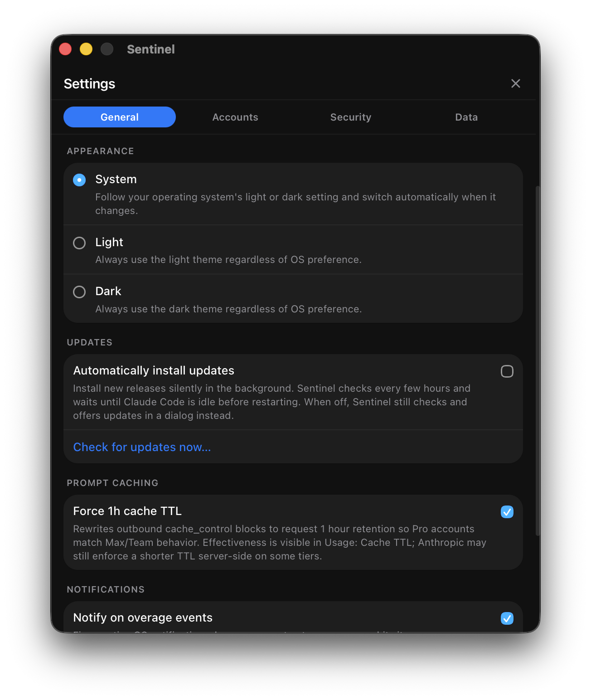Click the settings vertical scrollbar
The width and height of the screenshot is (591, 700).
point(538,360)
